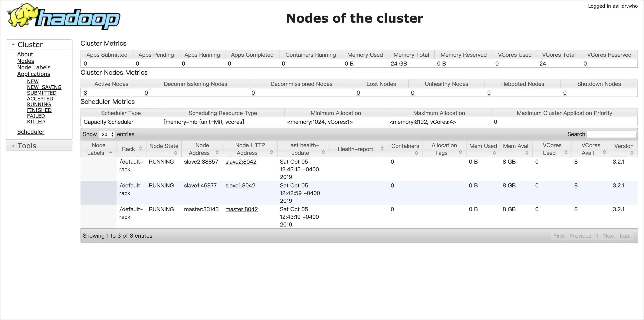Sort by Node State column arrows
Viewport: 644px width, 320px height.
point(176,153)
